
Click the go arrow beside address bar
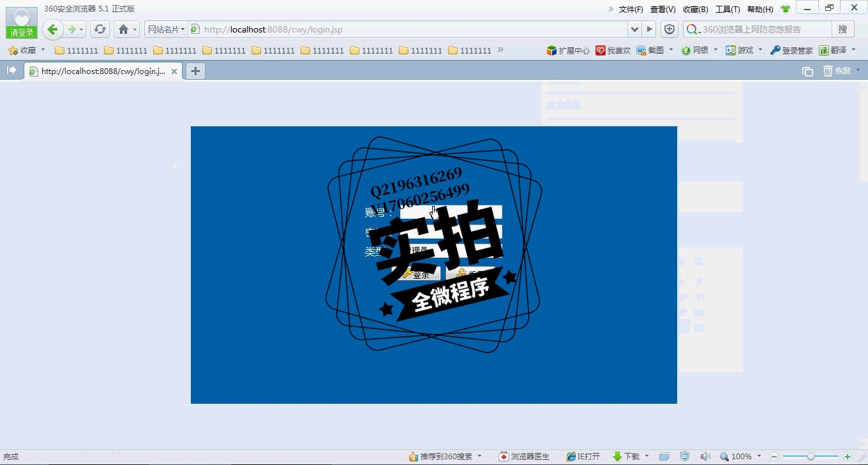(649, 29)
